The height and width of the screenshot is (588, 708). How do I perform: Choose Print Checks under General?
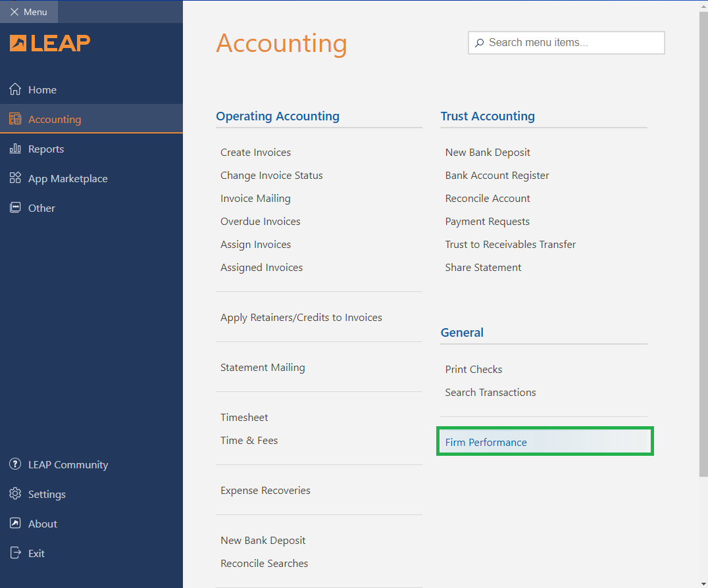click(x=473, y=370)
